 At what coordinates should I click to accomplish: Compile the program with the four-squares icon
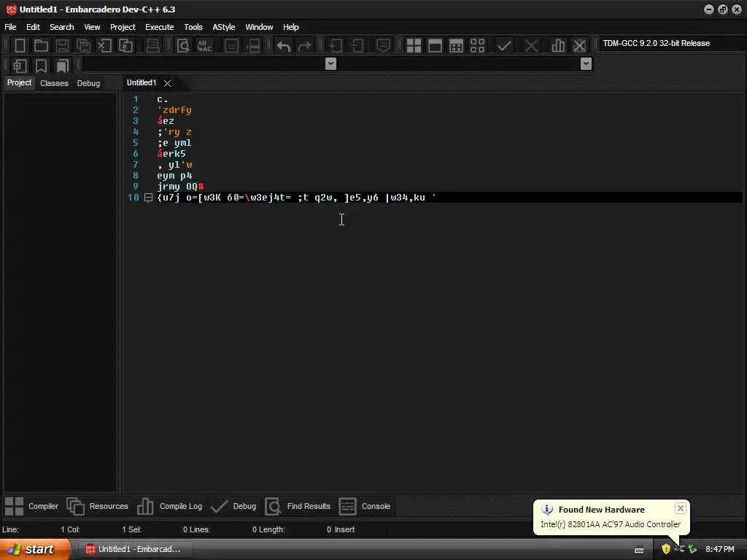(414, 46)
